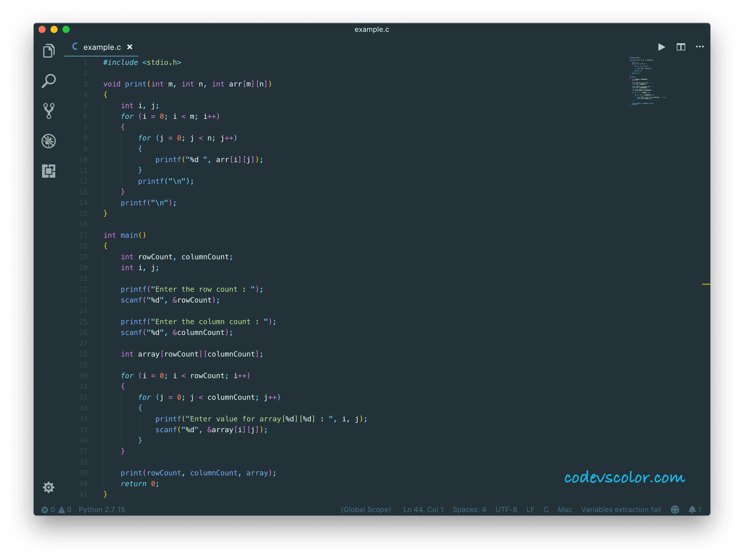Open the Search panel icon
744x560 pixels.
(x=49, y=81)
